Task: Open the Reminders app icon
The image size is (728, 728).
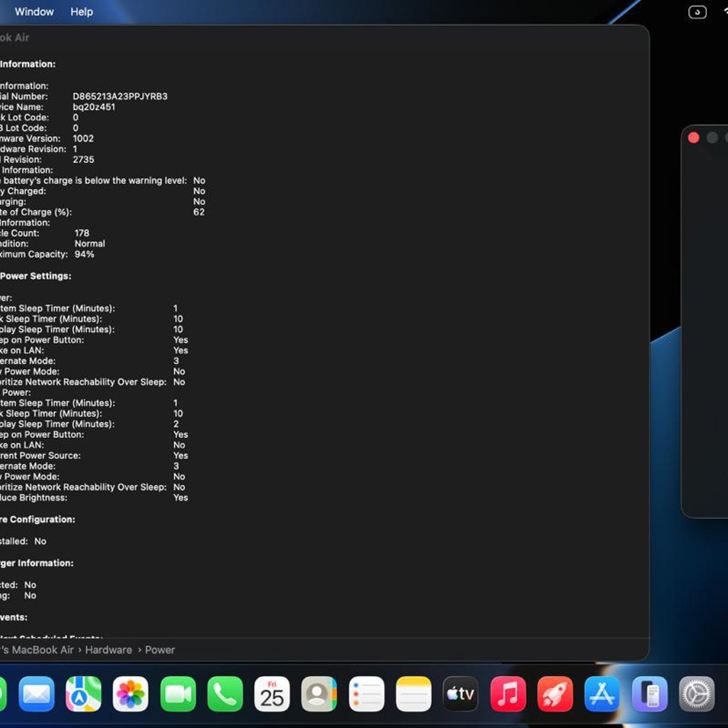Action: tap(366, 694)
